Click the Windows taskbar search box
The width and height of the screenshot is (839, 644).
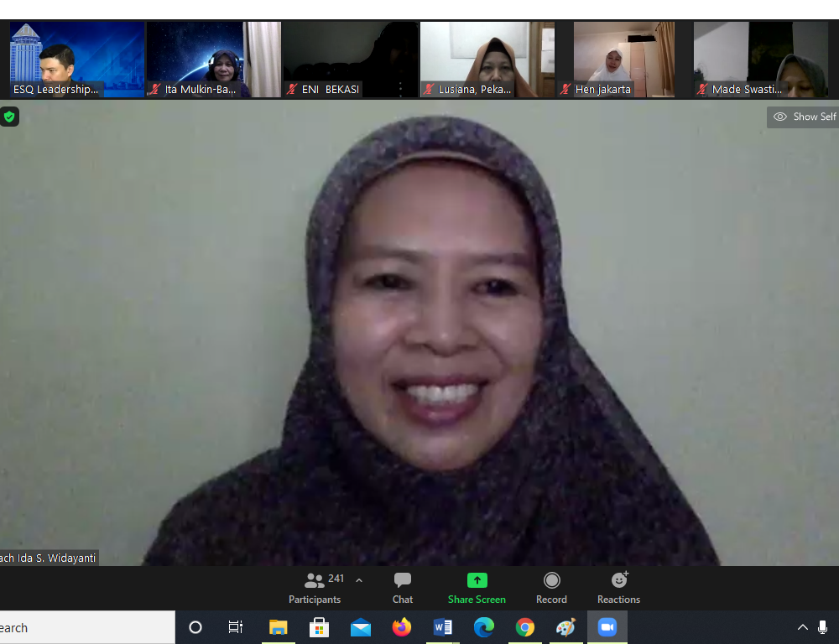tap(84, 627)
